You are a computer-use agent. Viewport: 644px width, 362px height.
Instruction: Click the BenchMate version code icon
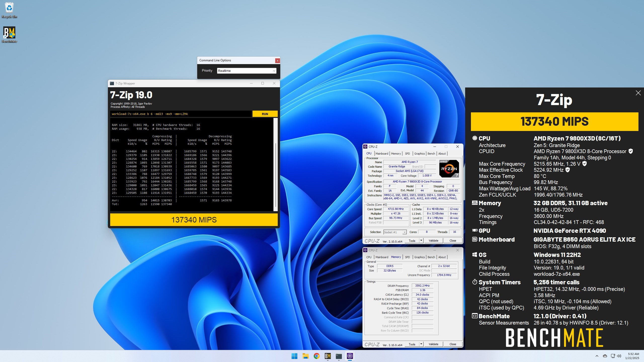tap(475, 316)
